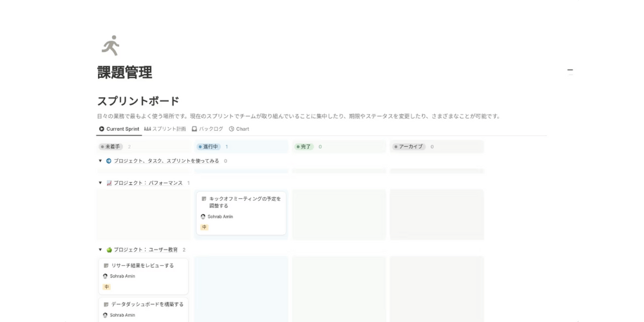Open the プロジェクト：パフォーマンス group link
This screenshot has height=322, width=644.
point(148,183)
